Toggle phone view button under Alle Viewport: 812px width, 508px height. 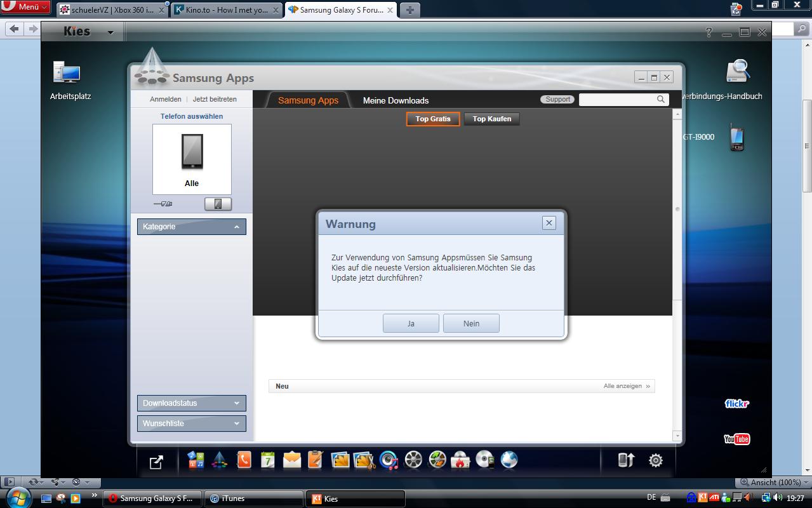[218, 204]
